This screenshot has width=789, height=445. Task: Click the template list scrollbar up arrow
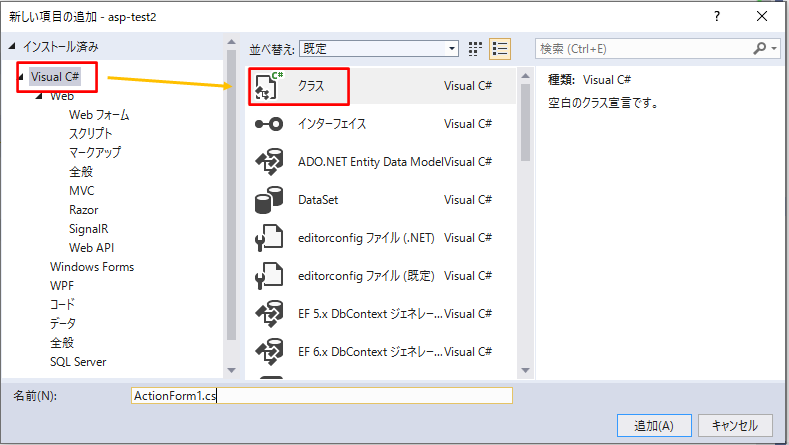coord(525,76)
